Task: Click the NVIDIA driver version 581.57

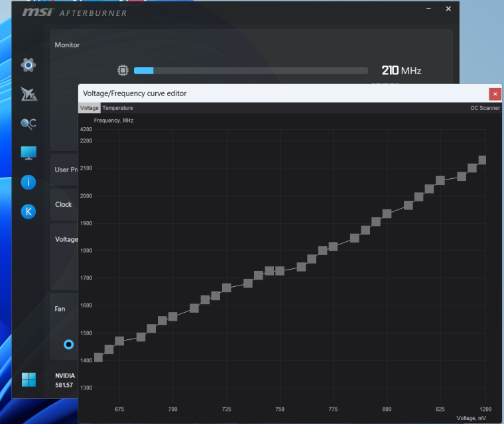Action: [x=64, y=385]
